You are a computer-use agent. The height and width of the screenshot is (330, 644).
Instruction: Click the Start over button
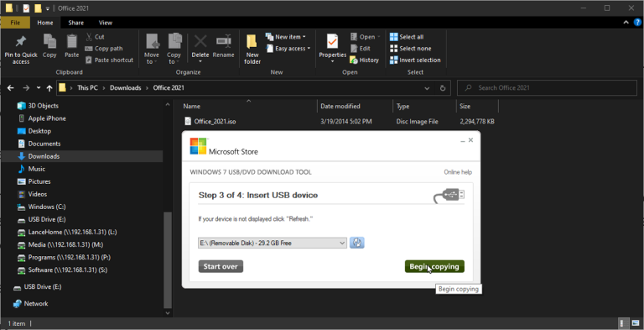coord(221,267)
